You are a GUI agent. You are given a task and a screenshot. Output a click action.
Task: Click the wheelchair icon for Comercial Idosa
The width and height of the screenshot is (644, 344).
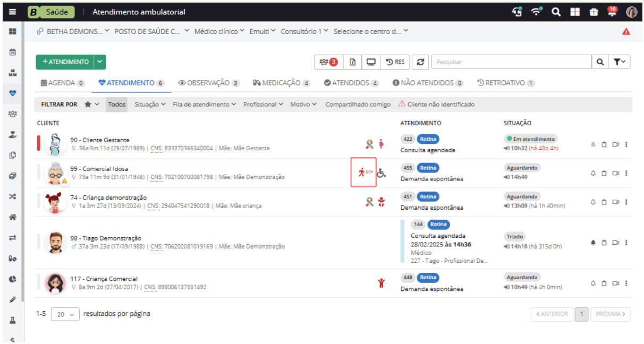tap(382, 173)
